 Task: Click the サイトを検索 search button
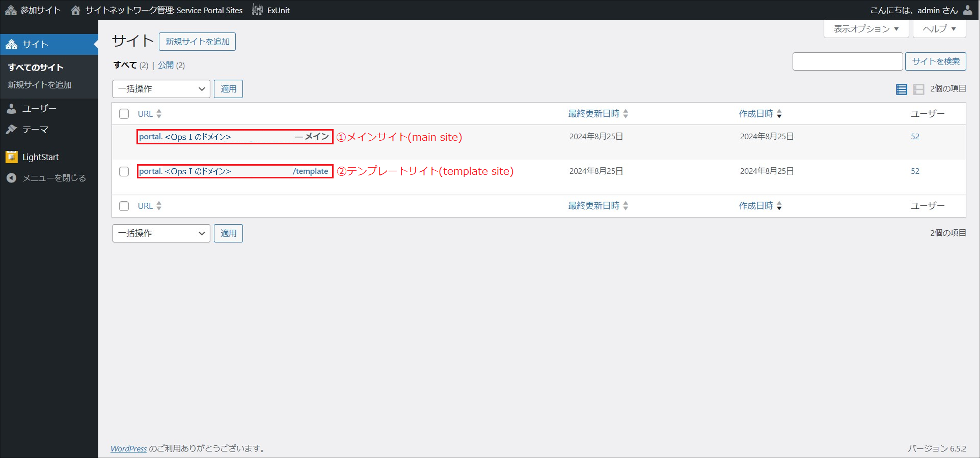pos(935,62)
